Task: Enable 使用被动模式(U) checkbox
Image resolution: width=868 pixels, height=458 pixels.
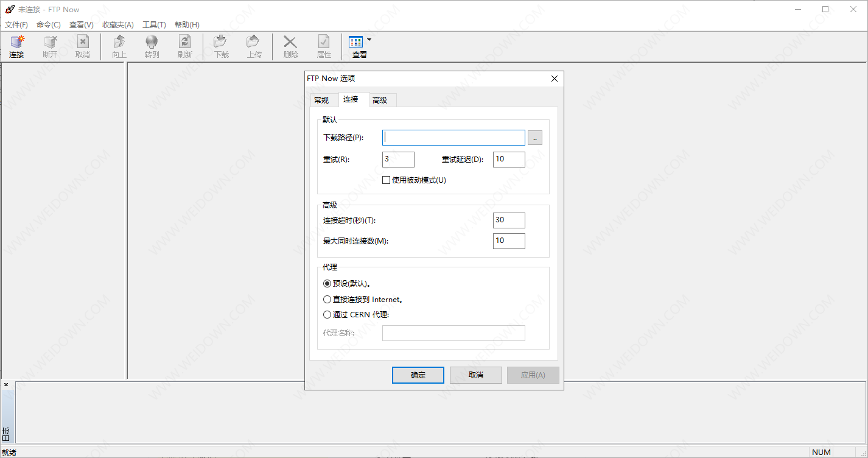Action: tap(386, 180)
